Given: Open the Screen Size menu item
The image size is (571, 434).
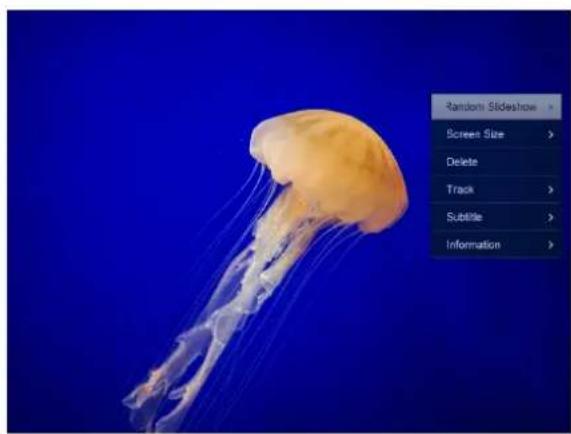Looking at the screenshot, I should coord(496,134).
